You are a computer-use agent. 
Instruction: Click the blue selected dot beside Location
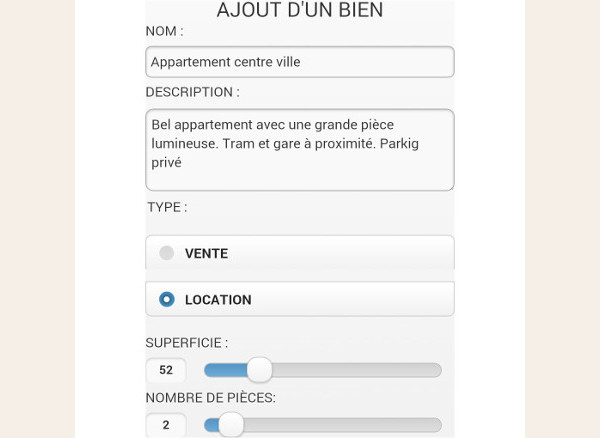[167, 299]
